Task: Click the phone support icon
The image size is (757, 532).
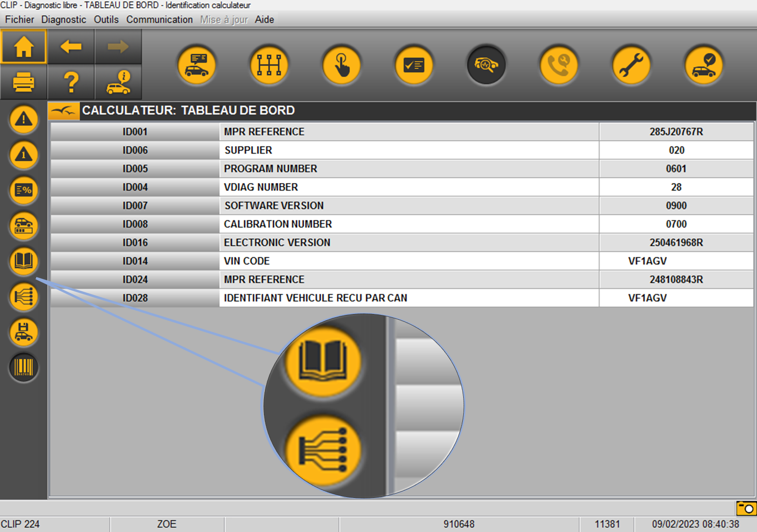Action: click(x=559, y=65)
